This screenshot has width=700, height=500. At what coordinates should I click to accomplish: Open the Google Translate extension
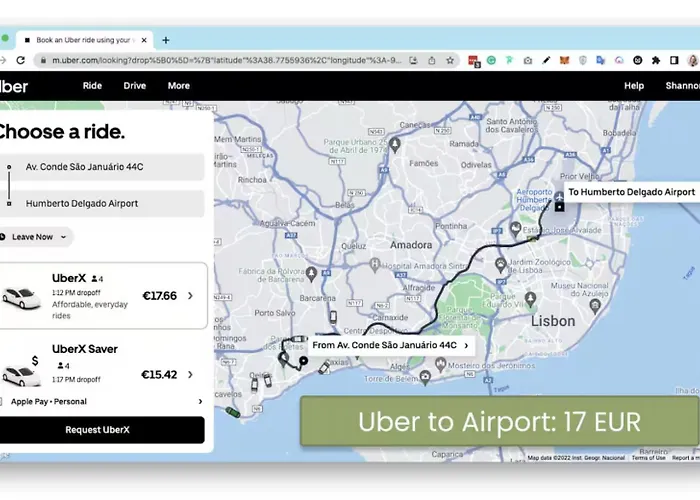coord(601,60)
